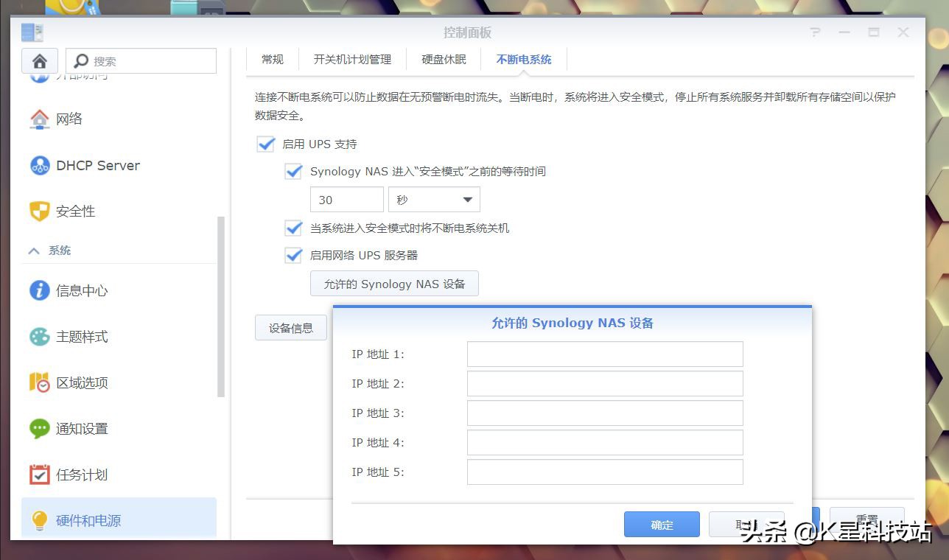Viewport: 949px width, 560px height.
Task: Open the 秒 time unit dropdown
Action: (x=434, y=200)
